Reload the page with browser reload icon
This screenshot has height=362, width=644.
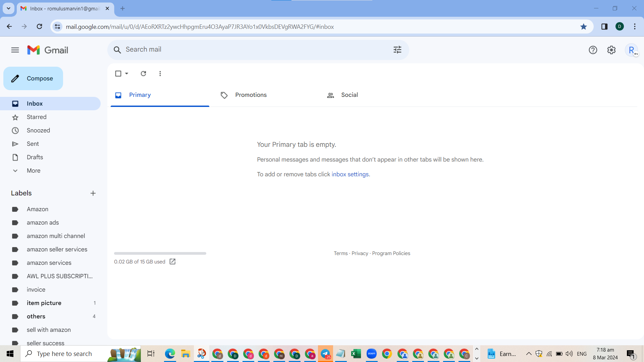pos(39,26)
